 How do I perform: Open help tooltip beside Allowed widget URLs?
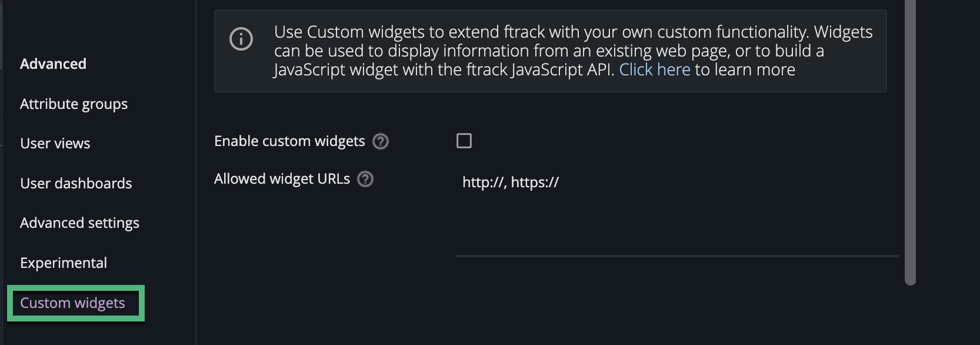(x=365, y=179)
